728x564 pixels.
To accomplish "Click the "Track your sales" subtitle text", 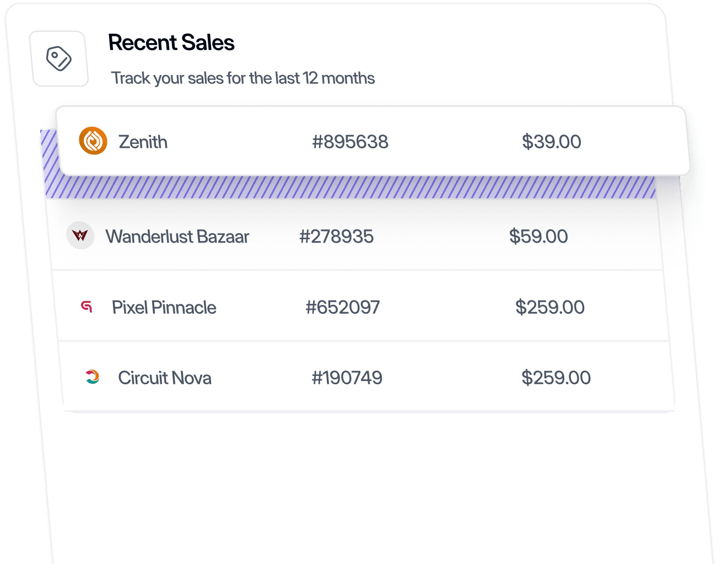I will pos(242,78).
